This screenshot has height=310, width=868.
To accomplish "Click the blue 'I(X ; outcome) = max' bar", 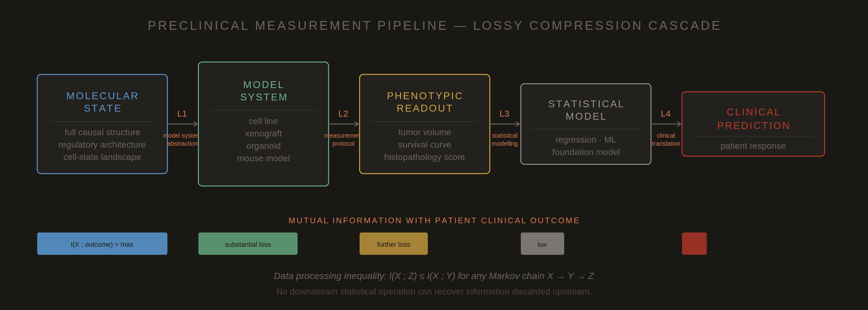I will (x=102, y=244).
